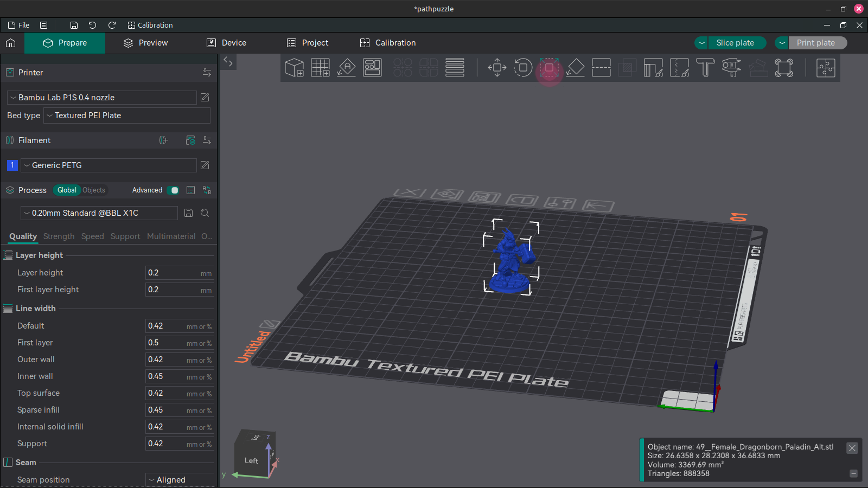Open the Measure tool
The width and height of the screenshot is (868, 488).
(731, 68)
